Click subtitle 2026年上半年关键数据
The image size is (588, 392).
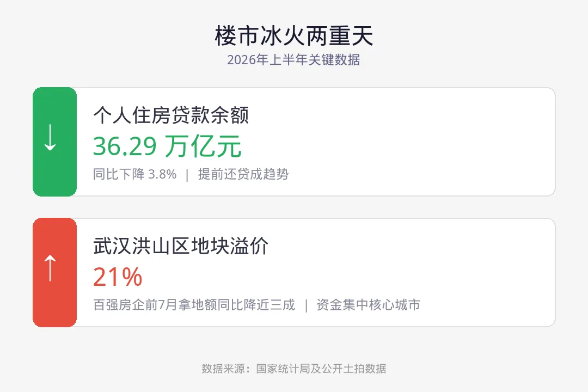(293, 60)
